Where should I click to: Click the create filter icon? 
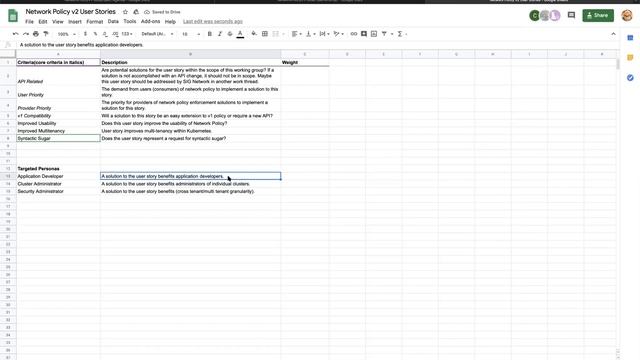[x=384, y=34]
